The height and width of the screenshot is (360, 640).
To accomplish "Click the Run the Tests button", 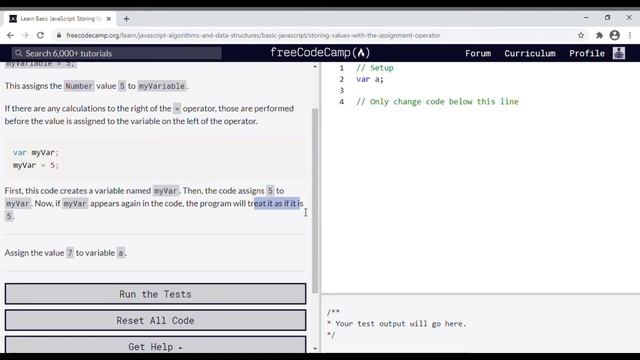I will 156,294.
